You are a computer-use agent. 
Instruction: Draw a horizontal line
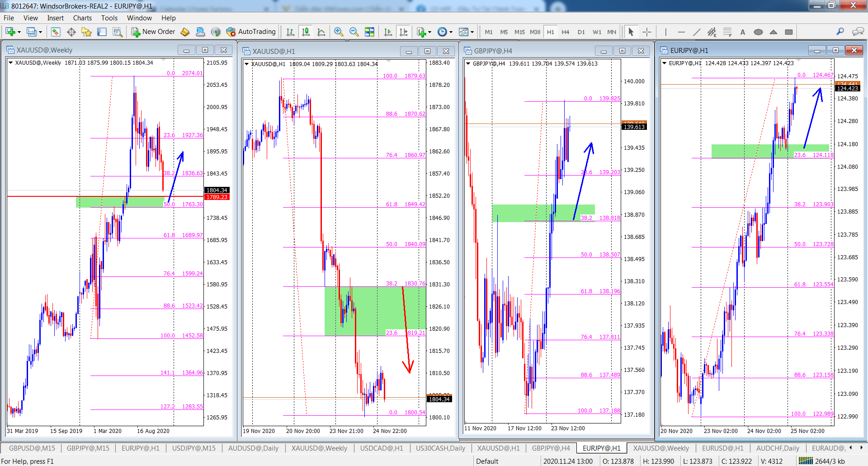click(x=681, y=32)
